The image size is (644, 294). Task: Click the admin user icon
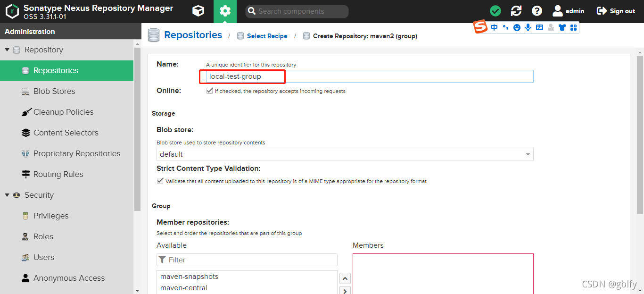(x=558, y=11)
